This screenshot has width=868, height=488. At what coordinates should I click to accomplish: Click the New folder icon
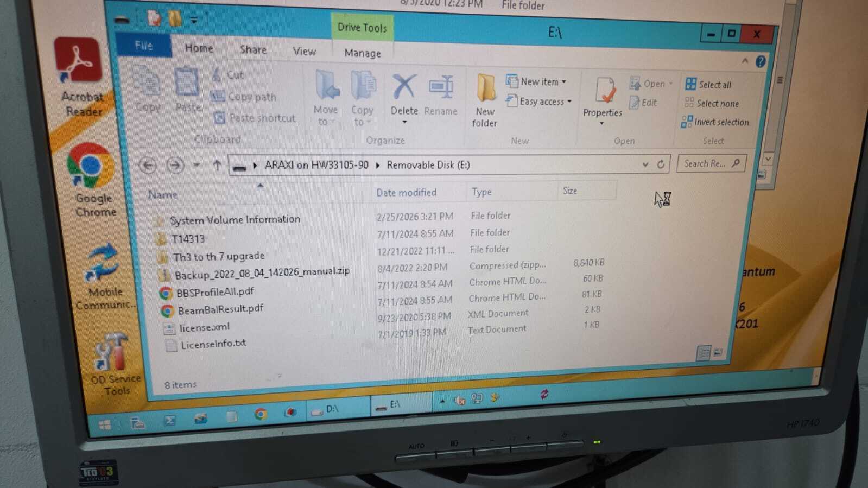(486, 88)
